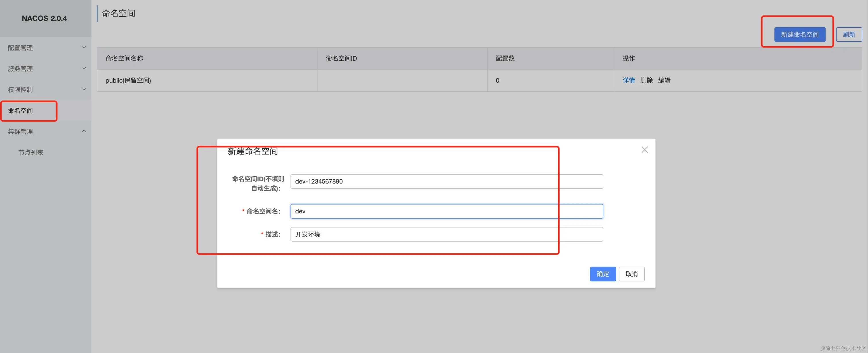Focus the 命名空间ID input field
The width and height of the screenshot is (868, 353).
pos(446,182)
